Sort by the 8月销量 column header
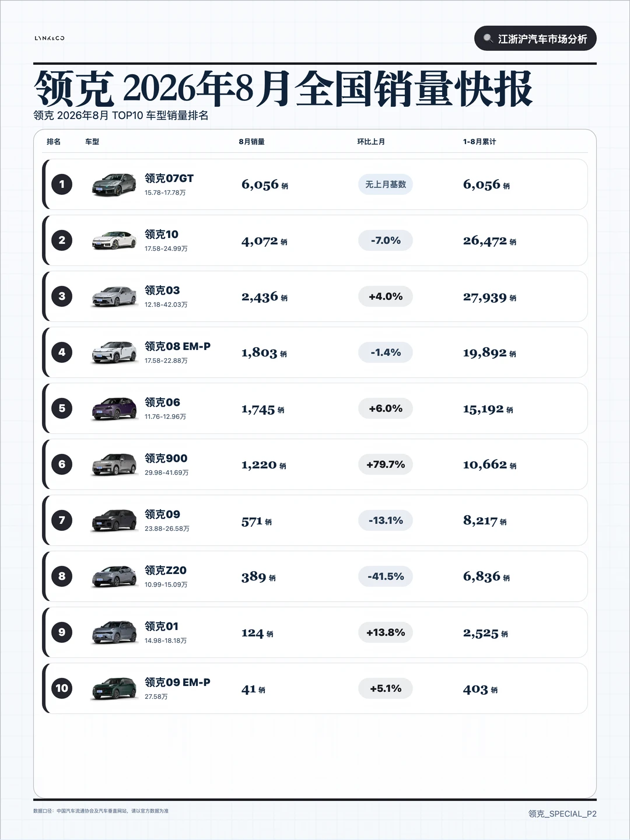630x840 pixels. pyautogui.click(x=251, y=142)
